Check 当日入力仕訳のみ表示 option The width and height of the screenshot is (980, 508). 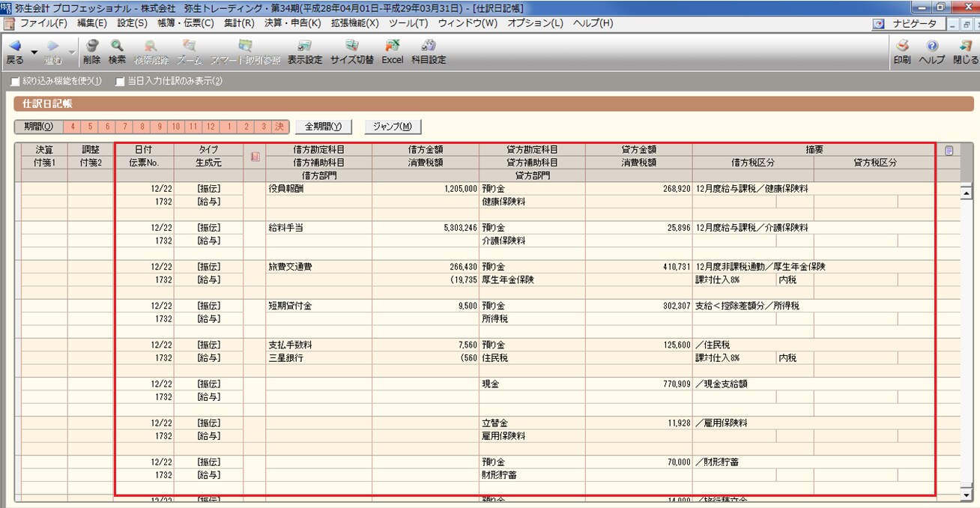pyautogui.click(x=120, y=82)
